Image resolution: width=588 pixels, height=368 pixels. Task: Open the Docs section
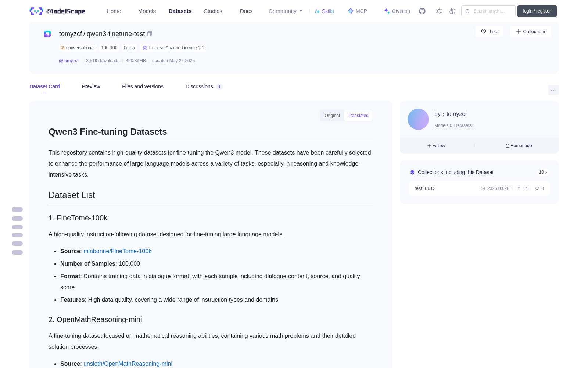pos(246,11)
